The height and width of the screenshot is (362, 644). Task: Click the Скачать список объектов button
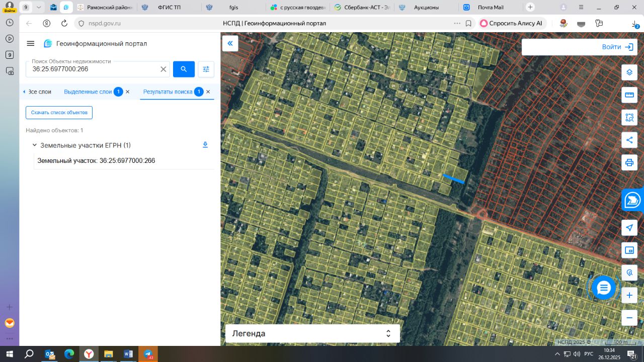pos(59,113)
